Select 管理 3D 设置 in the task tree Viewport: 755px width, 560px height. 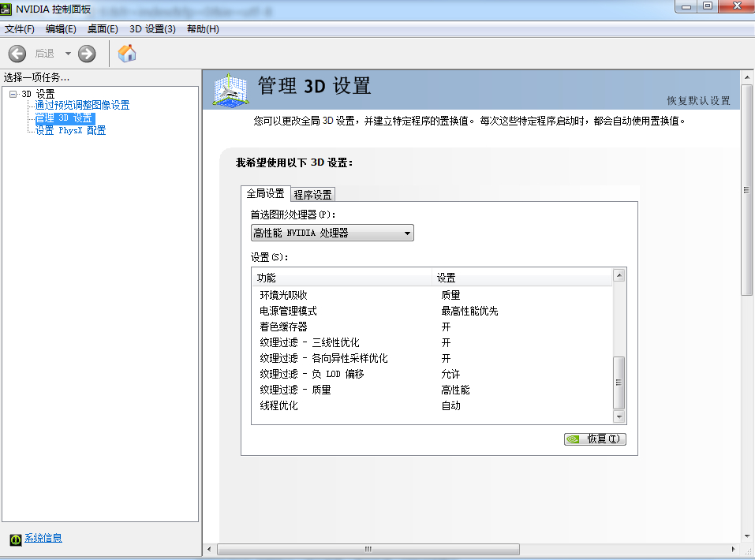(x=65, y=118)
